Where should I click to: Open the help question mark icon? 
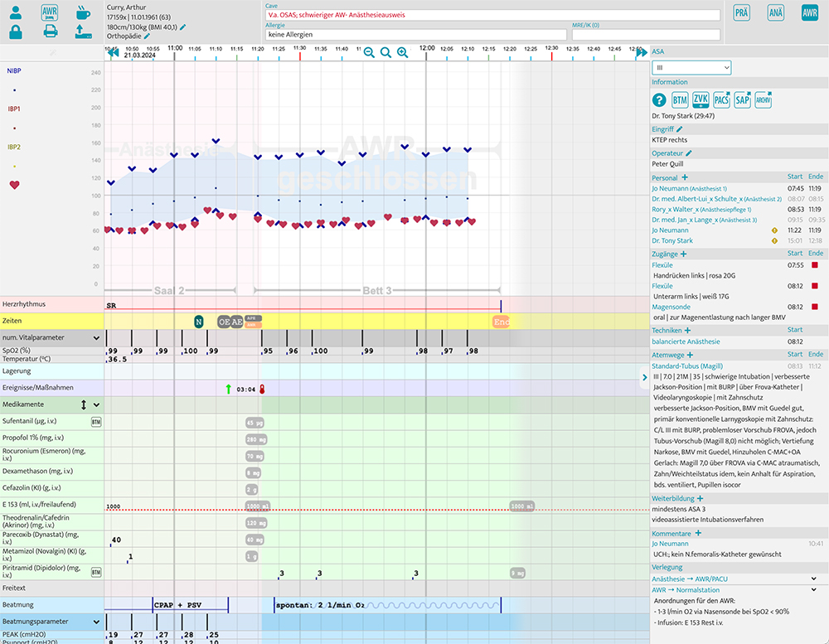659,100
